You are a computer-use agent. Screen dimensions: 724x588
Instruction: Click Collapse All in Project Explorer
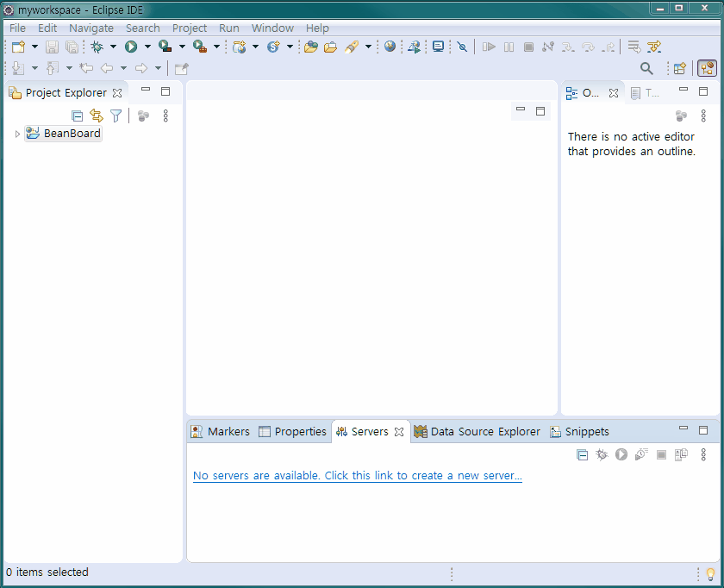coord(77,116)
